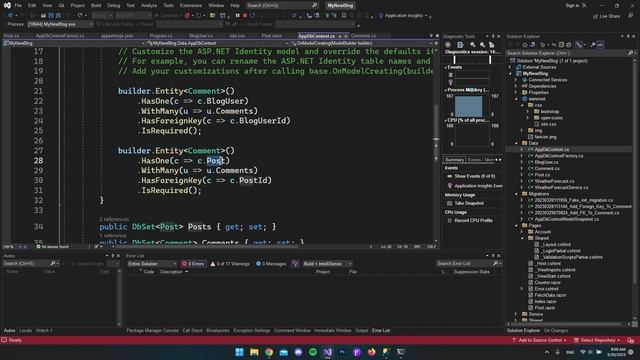The height and width of the screenshot is (360, 640).
Task: Click the Autos search magnifier icon
Action: click(x=53, y=264)
